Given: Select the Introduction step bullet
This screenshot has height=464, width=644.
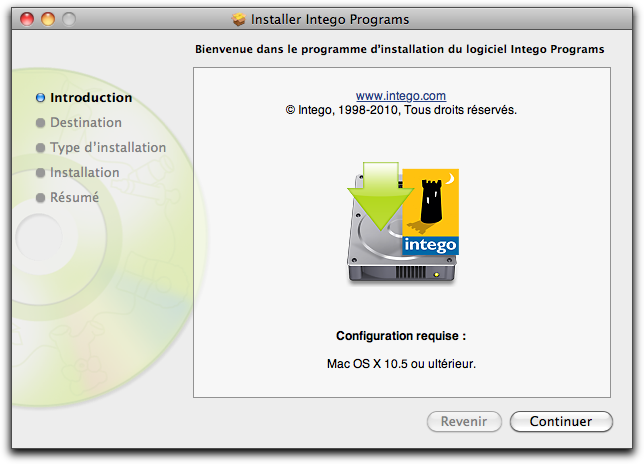Looking at the screenshot, I should click(x=40, y=98).
